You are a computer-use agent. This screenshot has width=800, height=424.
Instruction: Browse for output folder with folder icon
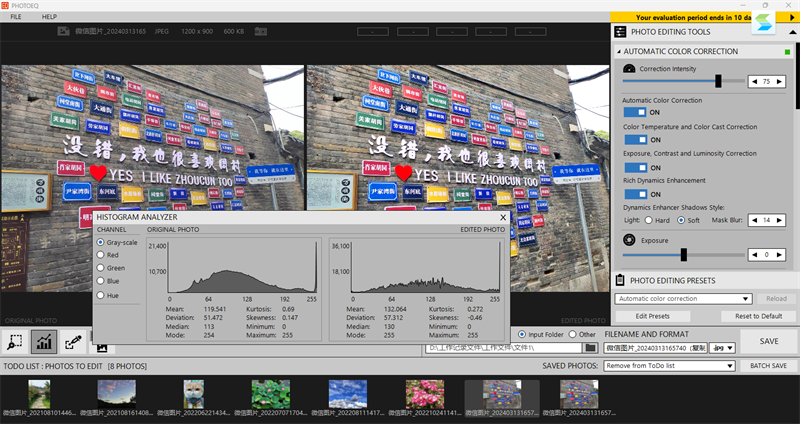point(591,348)
